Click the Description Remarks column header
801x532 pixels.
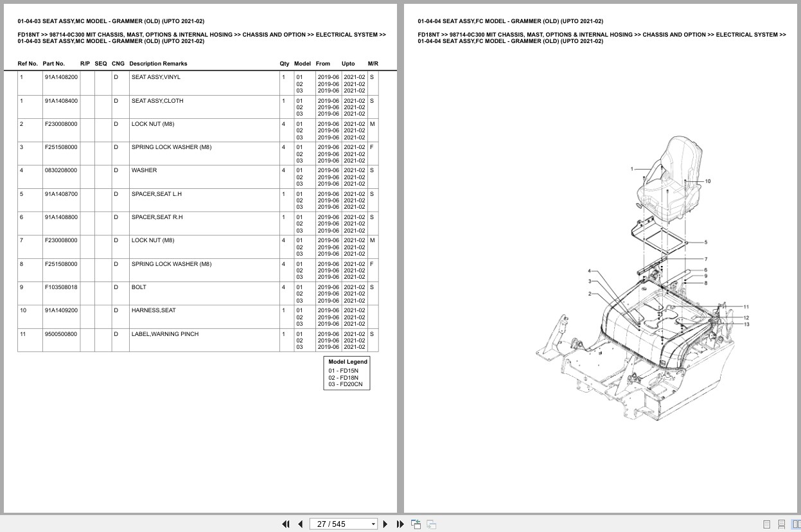(x=158, y=64)
